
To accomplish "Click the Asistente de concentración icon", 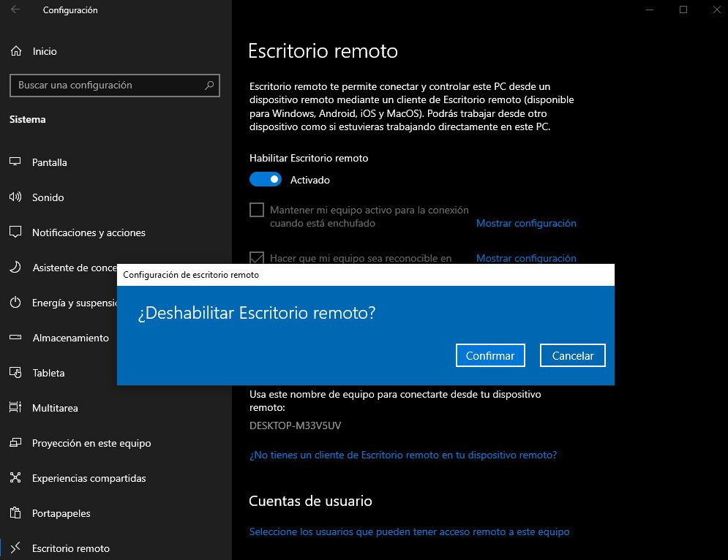I will [15, 268].
